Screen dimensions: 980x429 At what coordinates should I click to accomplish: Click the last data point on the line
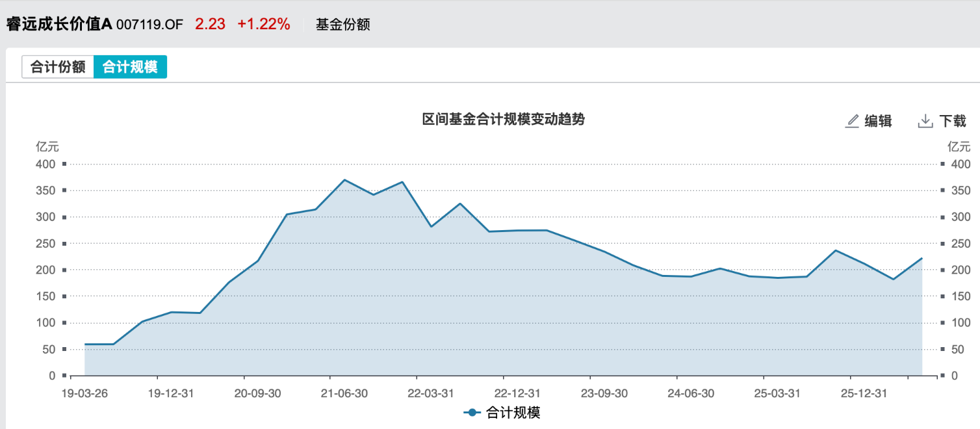pos(922,258)
